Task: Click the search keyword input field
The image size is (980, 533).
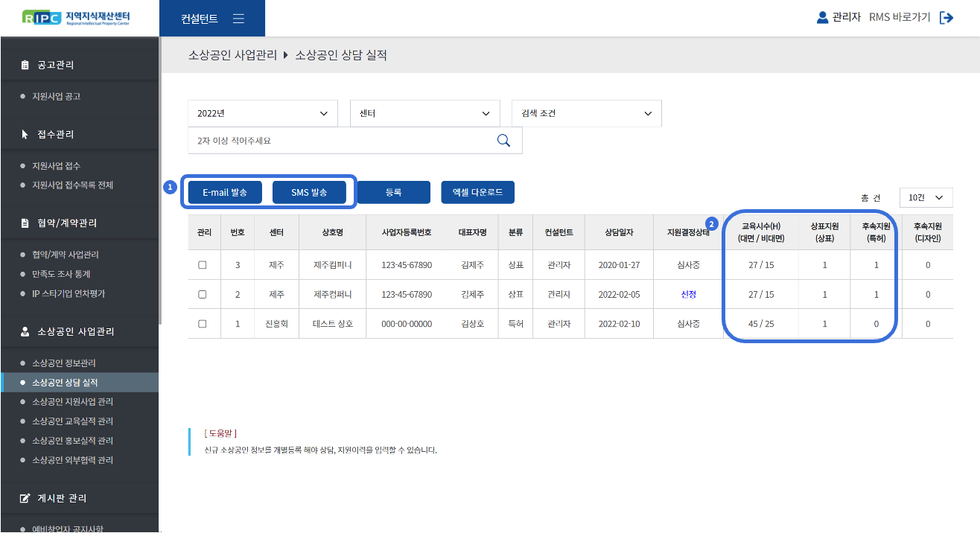Action: click(x=339, y=140)
